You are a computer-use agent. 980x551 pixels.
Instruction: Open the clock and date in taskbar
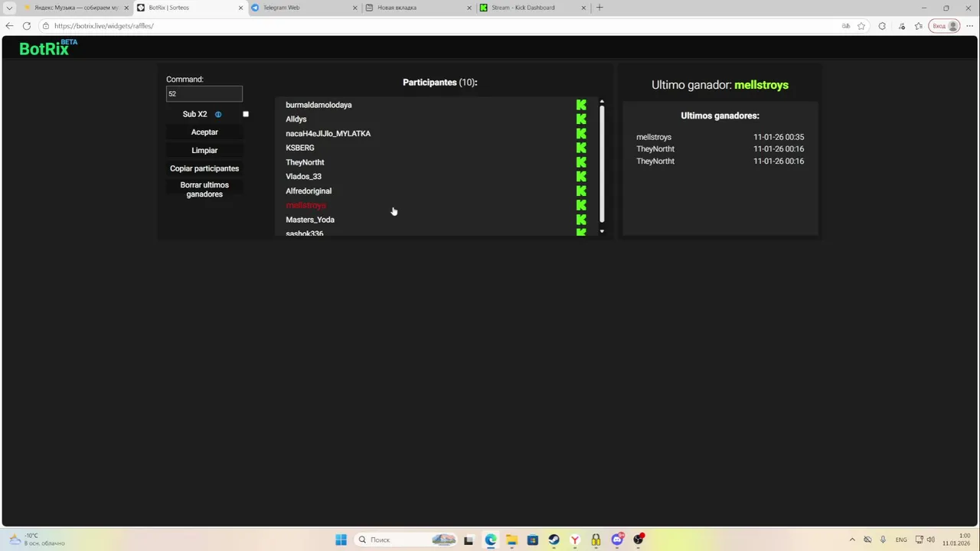(957, 540)
